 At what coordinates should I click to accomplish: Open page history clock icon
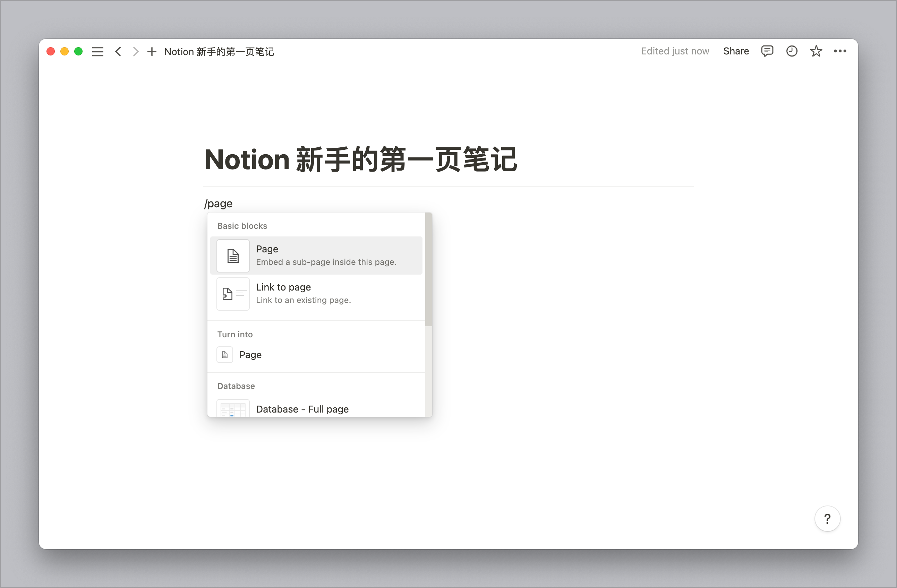point(792,51)
